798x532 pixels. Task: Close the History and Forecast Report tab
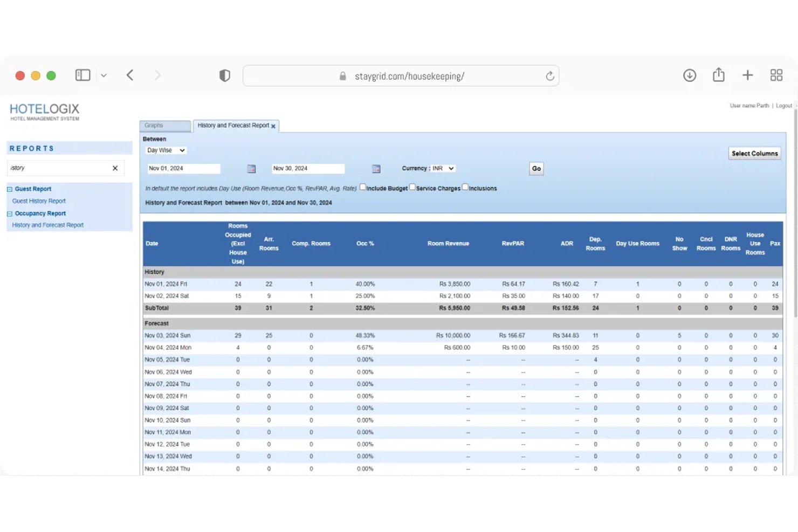[273, 126]
